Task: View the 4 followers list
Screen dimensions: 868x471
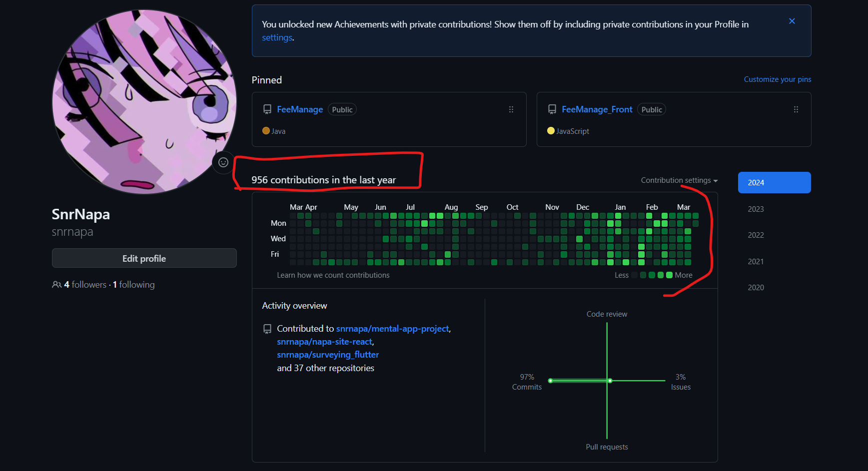Action: pos(85,285)
